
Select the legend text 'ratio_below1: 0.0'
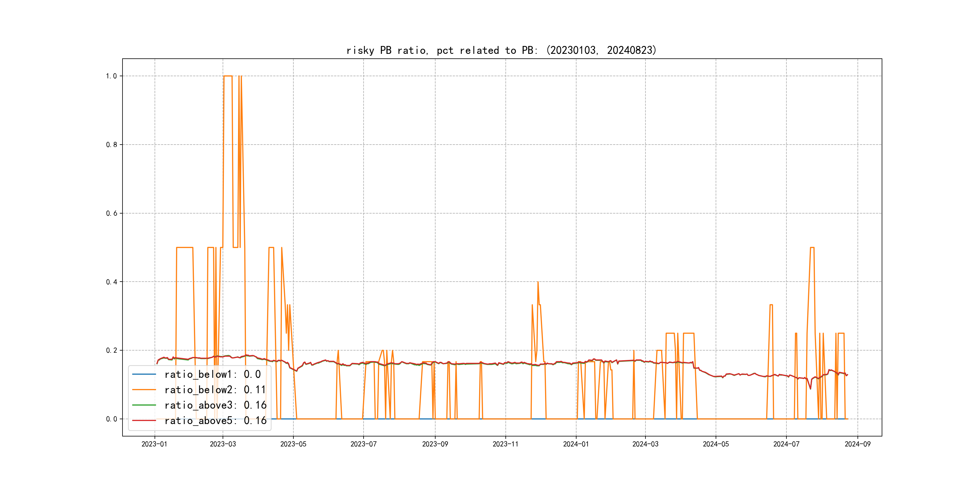(x=213, y=374)
